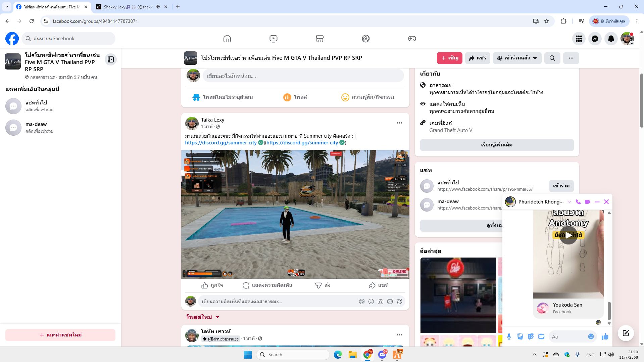644x362 pixels.
Task: Mute the Shakky Lexy TikTok tab audio
Action: (x=158, y=7)
